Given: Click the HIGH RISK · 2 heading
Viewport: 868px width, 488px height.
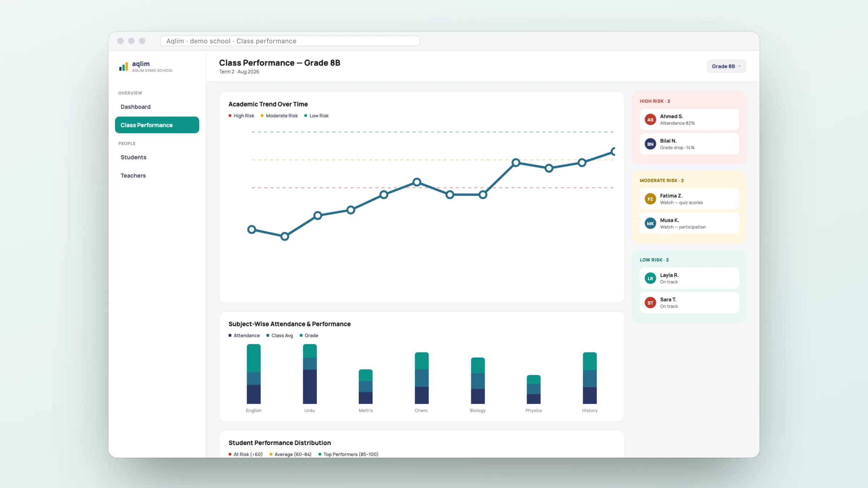Looking at the screenshot, I should click(x=655, y=101).
